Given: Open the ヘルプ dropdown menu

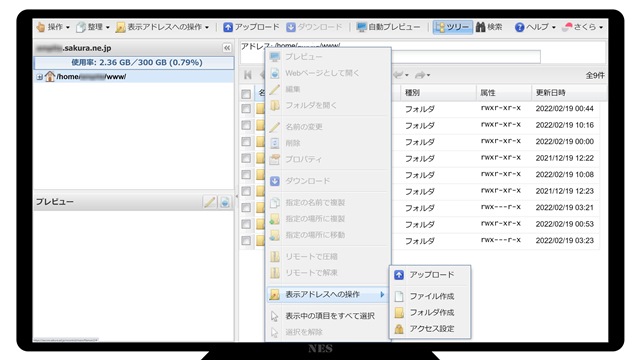Looking at the screenshot, I should tap(535, 27).
